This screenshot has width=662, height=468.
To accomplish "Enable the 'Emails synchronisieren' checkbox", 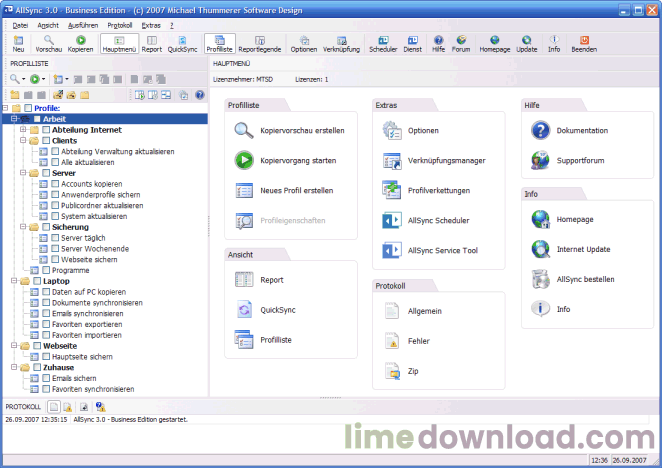I will 46,313.
